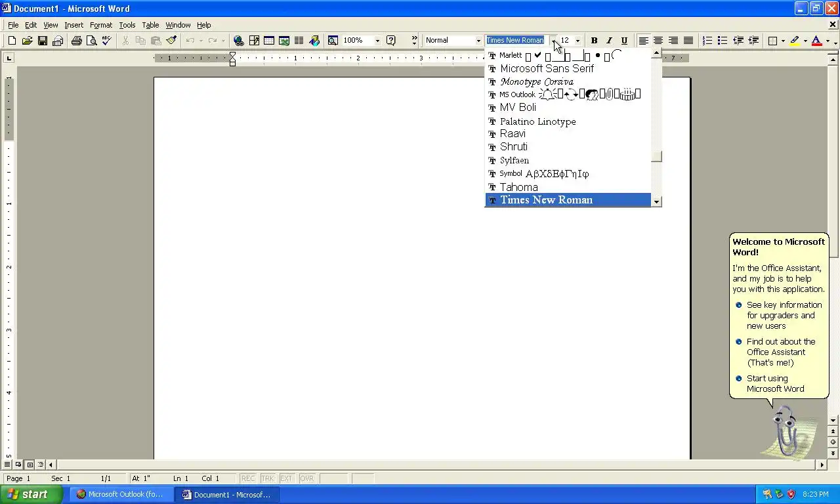Click the Font name input field

[517, 41]
